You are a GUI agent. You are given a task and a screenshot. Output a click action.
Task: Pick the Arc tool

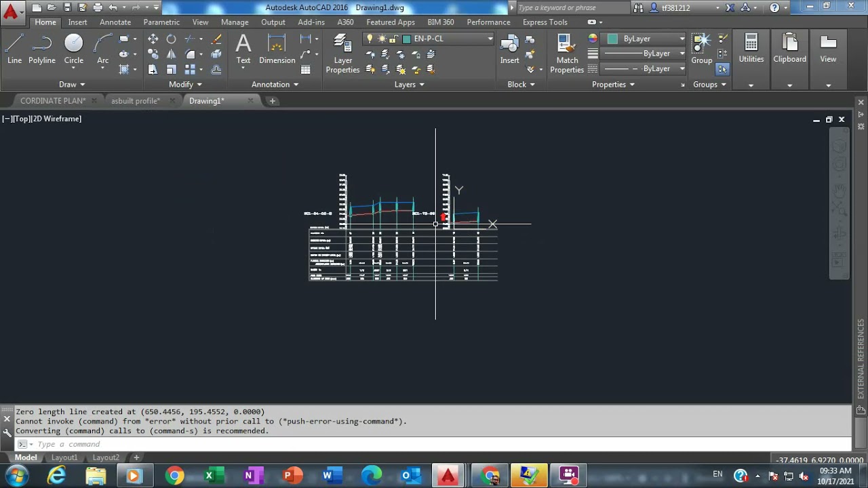(102, 50)
